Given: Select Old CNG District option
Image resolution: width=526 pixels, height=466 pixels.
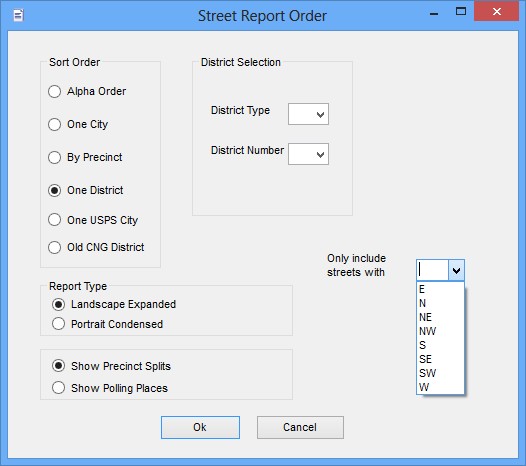Looking at the screenshot, I should 54,248.
